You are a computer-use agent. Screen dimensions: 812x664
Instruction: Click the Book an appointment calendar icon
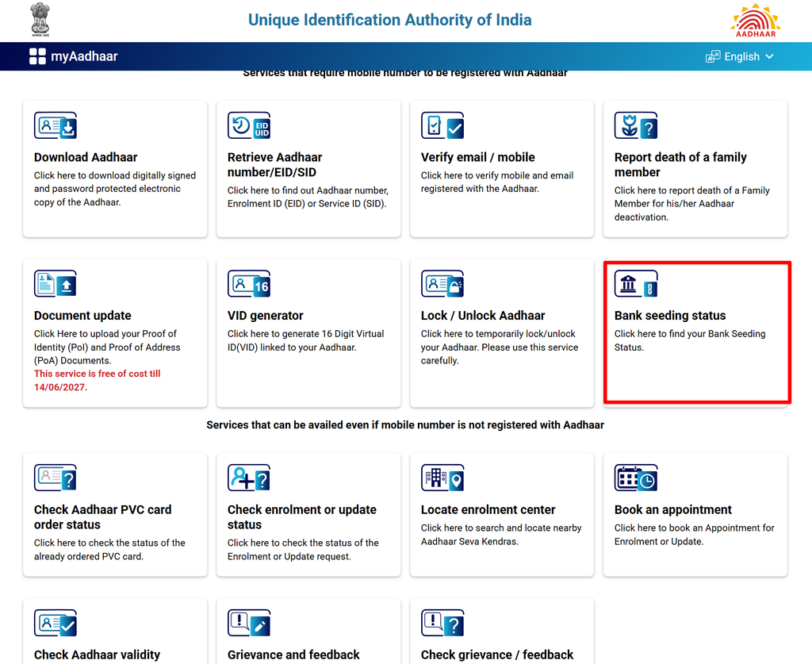[x=636, y=478]
